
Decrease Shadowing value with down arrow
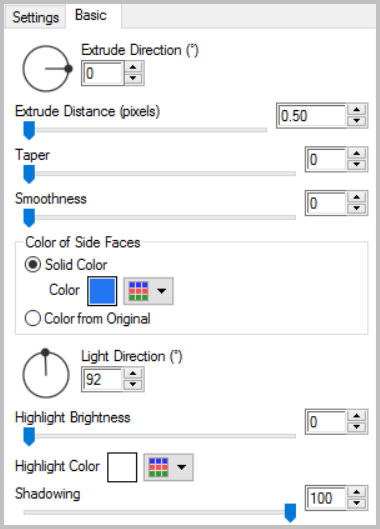click(357, 503)
